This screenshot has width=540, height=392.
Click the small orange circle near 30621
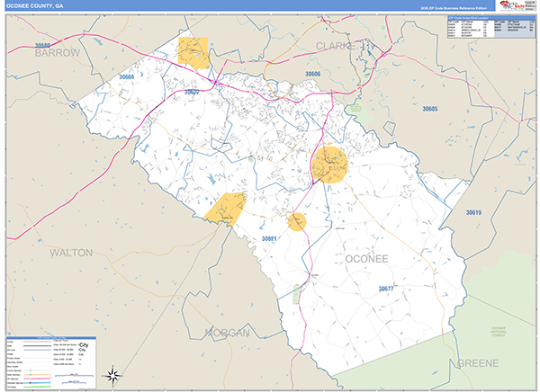click(296, 221)
